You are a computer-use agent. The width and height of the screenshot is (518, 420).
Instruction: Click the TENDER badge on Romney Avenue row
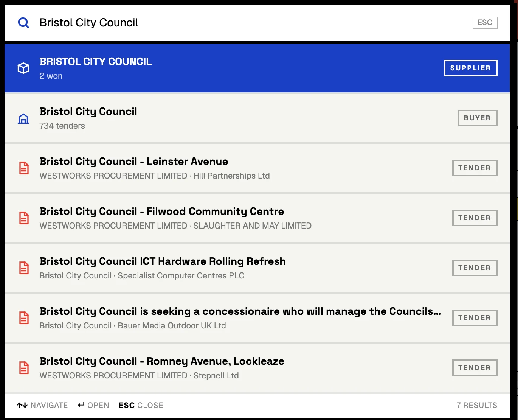point(475,368)
